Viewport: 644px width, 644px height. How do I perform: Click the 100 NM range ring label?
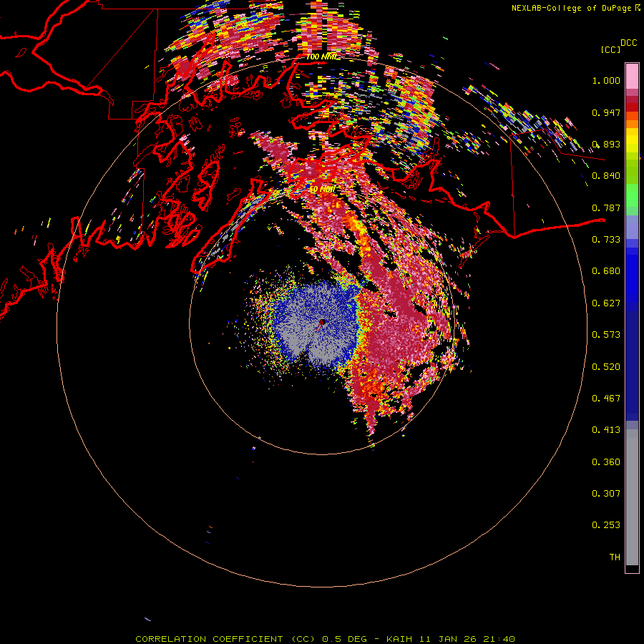pyautogui.click(x=321, y=57)
